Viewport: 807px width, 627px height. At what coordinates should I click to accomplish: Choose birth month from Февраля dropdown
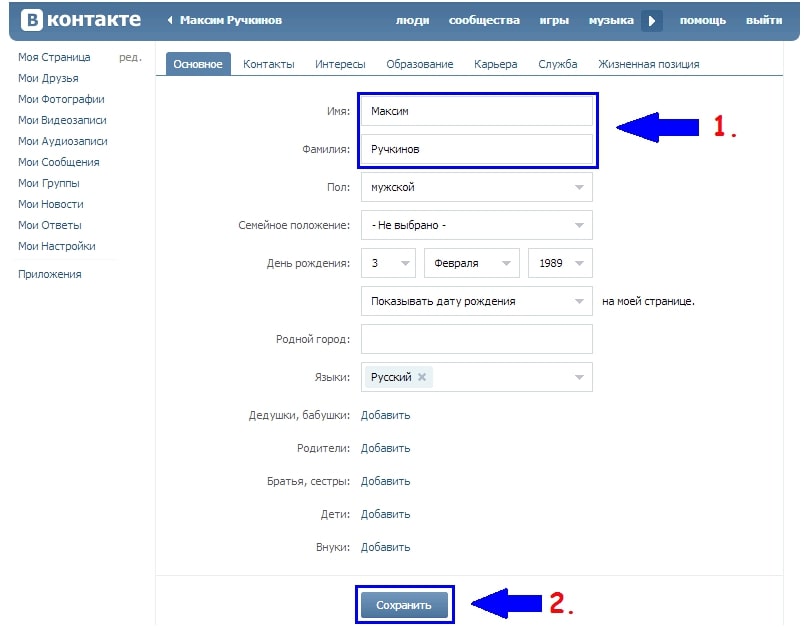click(x=472, y=263)
